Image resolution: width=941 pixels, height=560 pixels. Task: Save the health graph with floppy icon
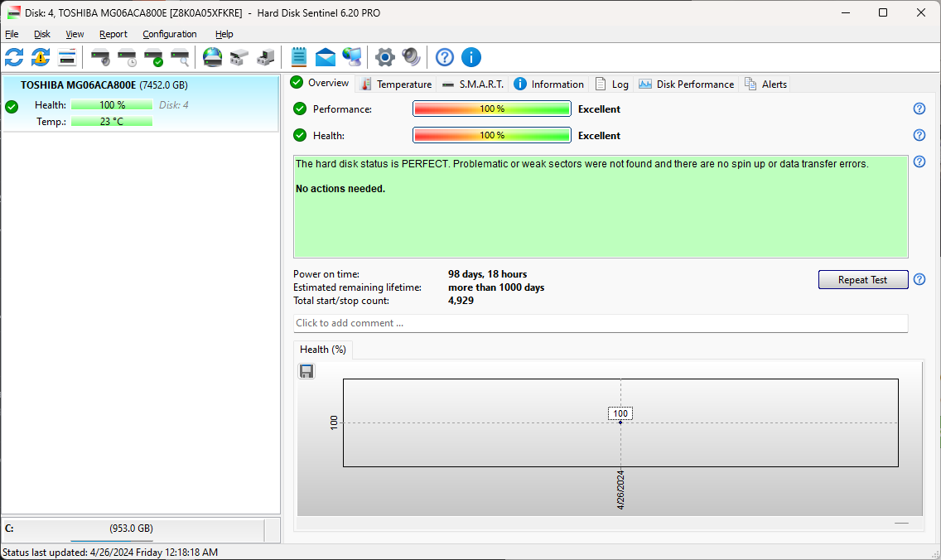coord(306,371)
